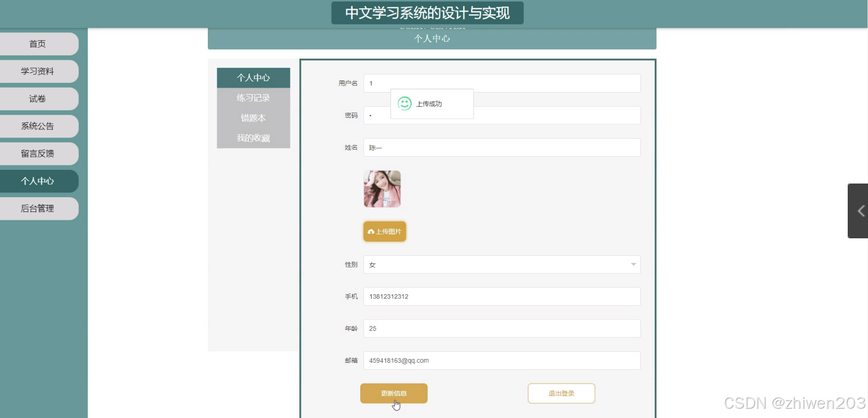Click the 上传图片 button
This screenshot has height=418, width=868.
point(385,232)
